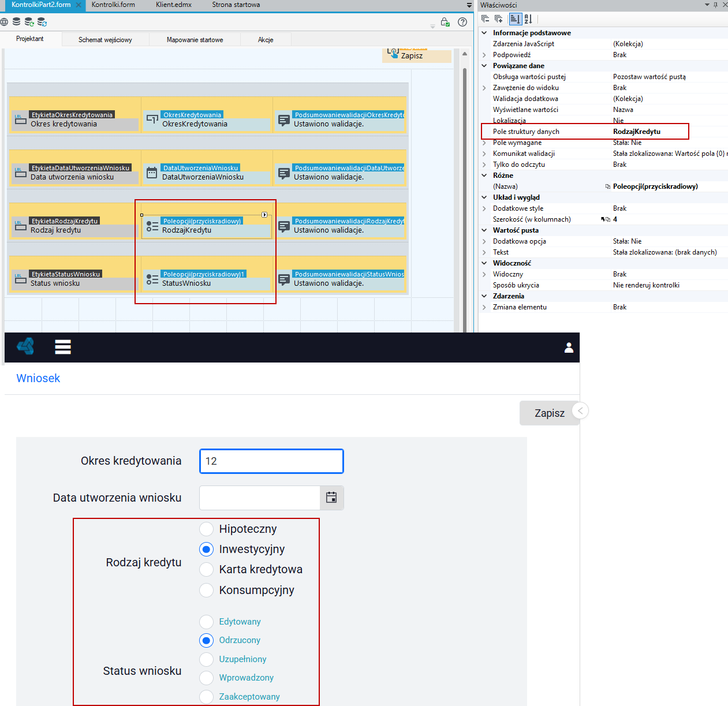Screen dimensions: 728x706
Task: Open the help question mark icon
Action: click(x=462, y=22)
